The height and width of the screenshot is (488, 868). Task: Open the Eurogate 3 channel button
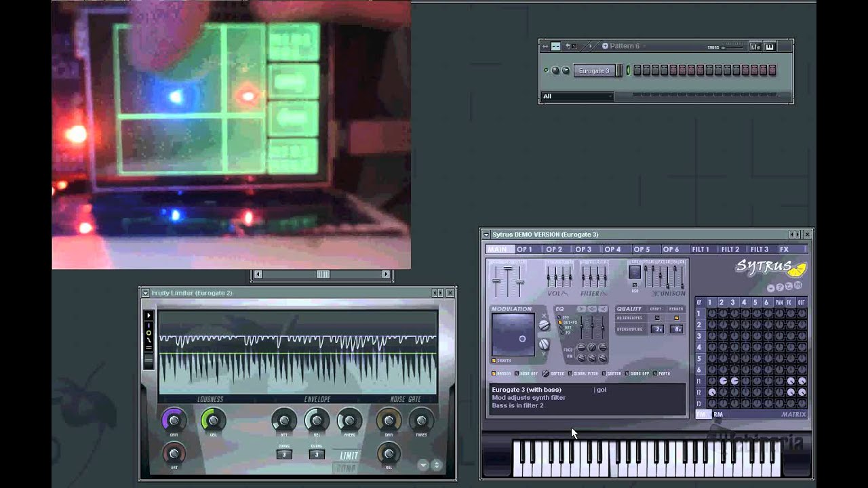click(595, 70)
